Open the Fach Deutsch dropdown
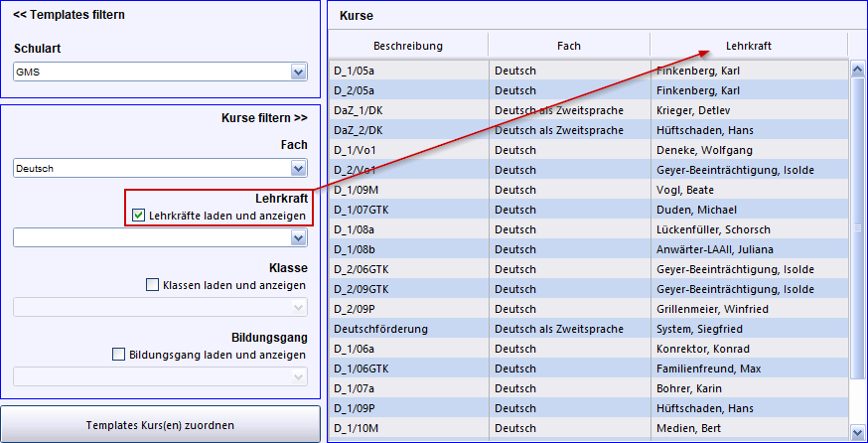Screen dimensions: 868x443 298,168
